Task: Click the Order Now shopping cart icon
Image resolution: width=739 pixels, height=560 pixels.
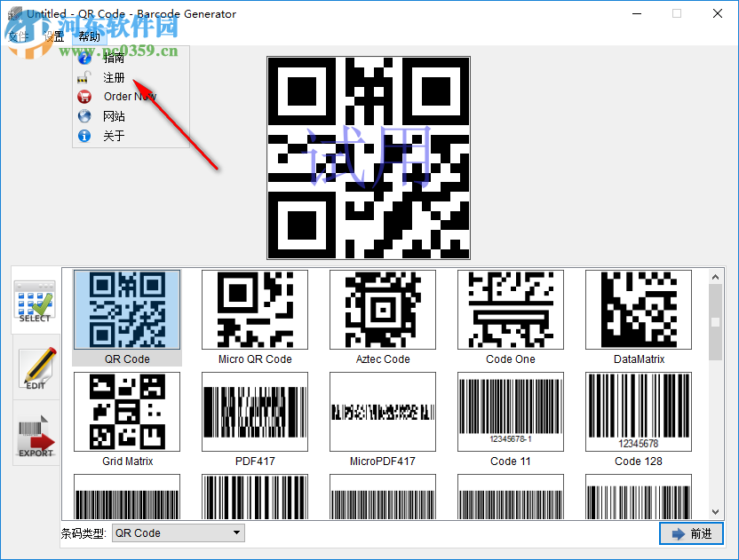Action: point(83,97)
